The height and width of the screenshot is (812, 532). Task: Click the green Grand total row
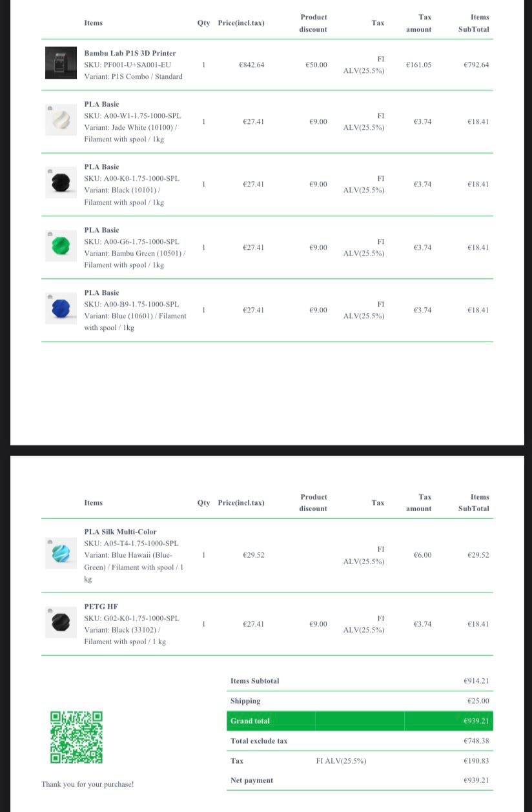[x=360, y=721]
